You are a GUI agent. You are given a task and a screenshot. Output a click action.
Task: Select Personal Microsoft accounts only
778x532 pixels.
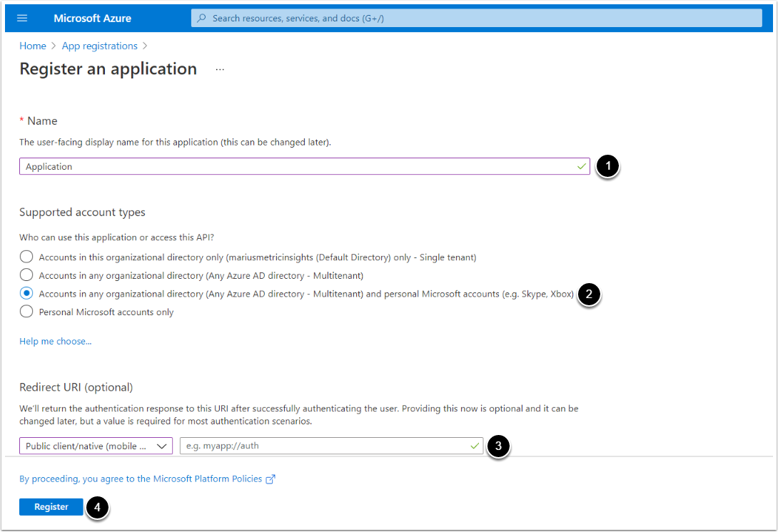coord(26,312)
